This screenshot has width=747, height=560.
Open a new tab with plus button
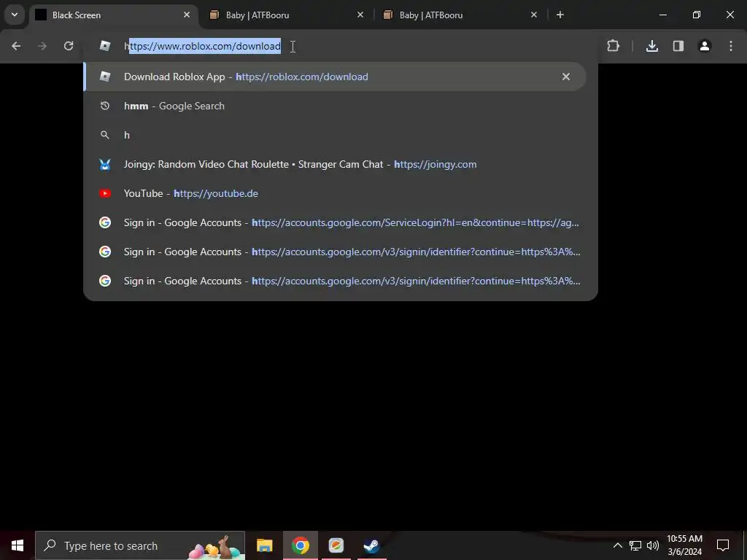(x=560, y=15)
